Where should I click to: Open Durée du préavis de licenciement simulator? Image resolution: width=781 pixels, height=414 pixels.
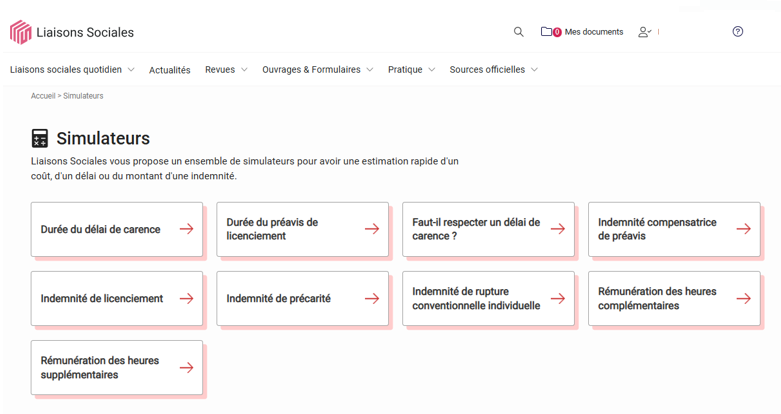(x=302, y=229)
